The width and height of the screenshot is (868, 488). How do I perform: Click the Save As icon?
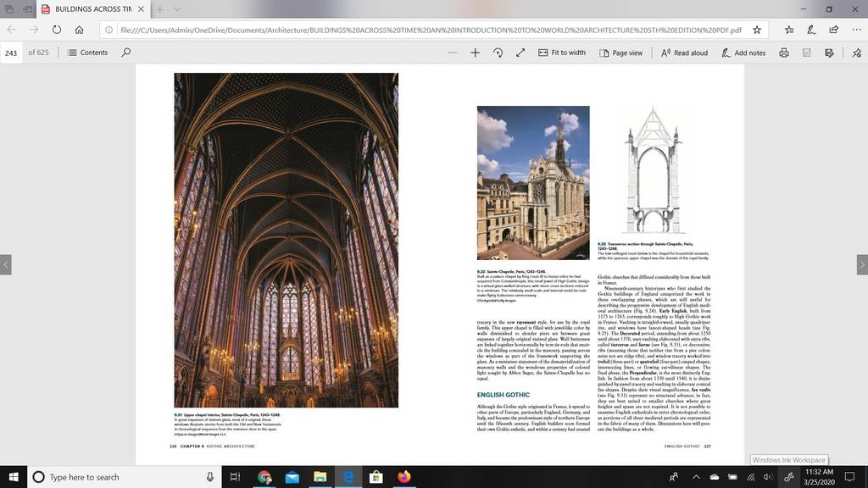click(x=829, y=53)
